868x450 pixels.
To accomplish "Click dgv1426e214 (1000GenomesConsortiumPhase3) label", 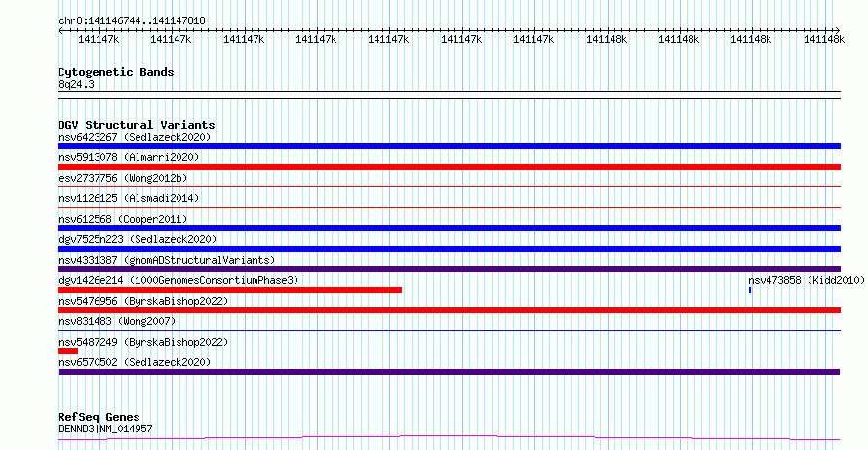I will click(x=178, y=280).
